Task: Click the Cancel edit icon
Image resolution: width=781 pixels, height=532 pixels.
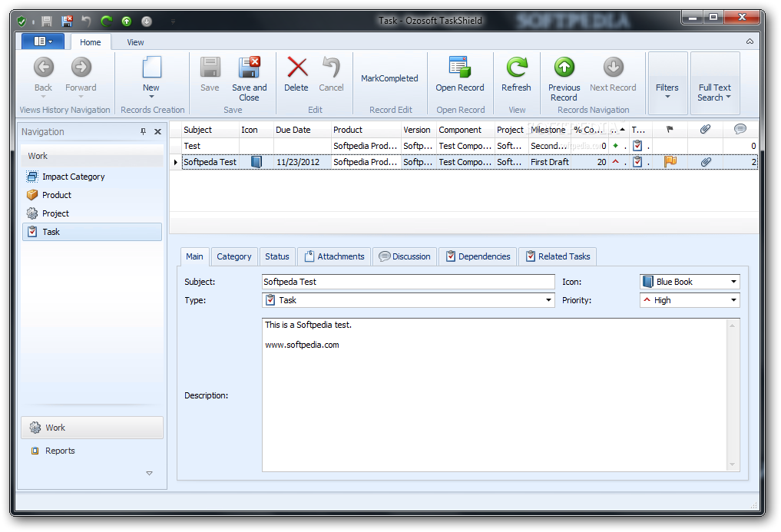Action: pos(331,68)
